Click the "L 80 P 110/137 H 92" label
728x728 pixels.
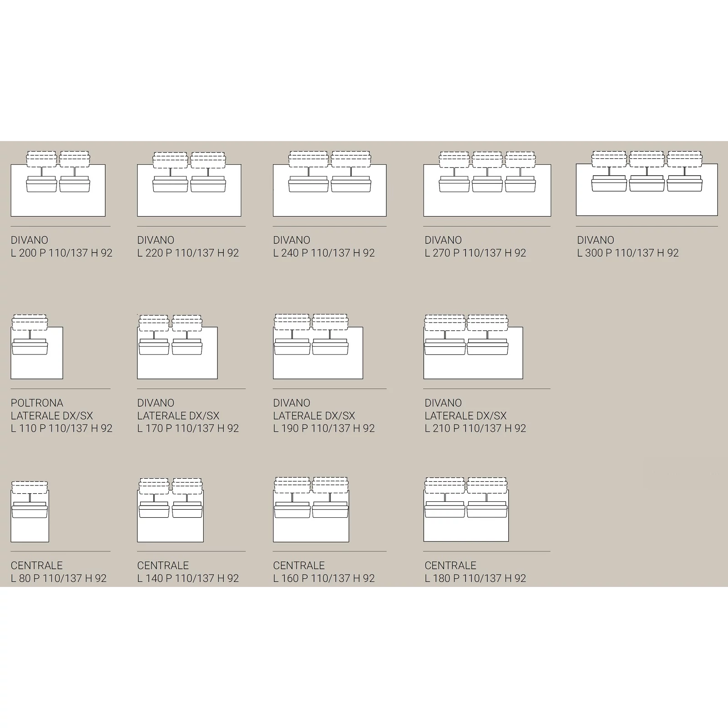pos(59,578)
